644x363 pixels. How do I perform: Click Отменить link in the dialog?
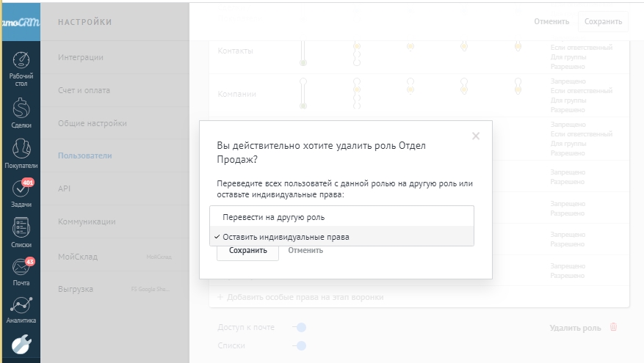coord(305,250)
